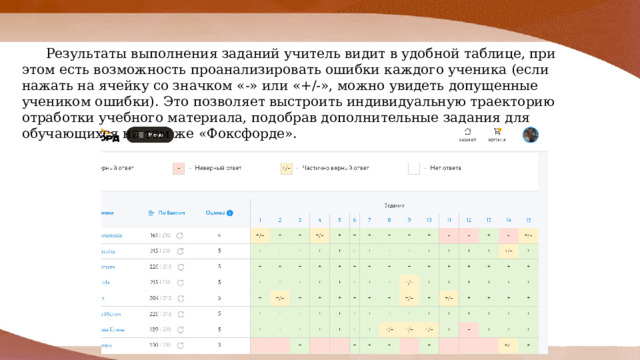
Task: Open the user profile avatar
Action: 530,135
